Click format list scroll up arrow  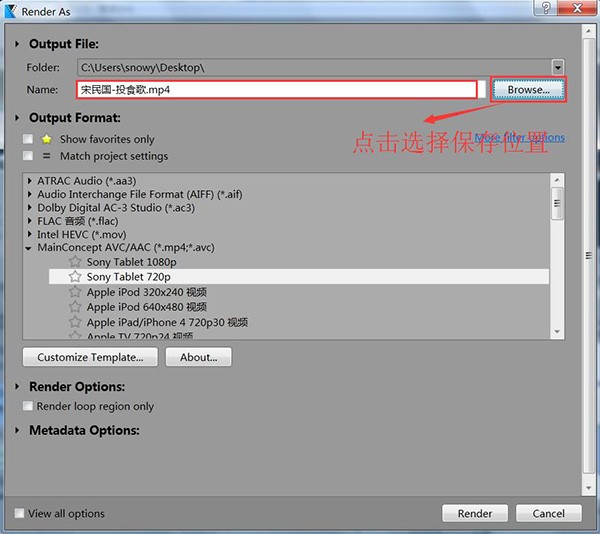(x=557, y=180)
